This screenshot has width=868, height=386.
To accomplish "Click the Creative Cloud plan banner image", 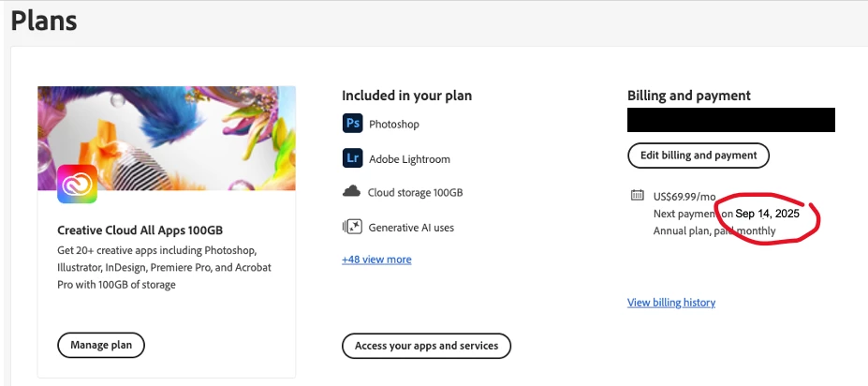I will tap(167, 138).
